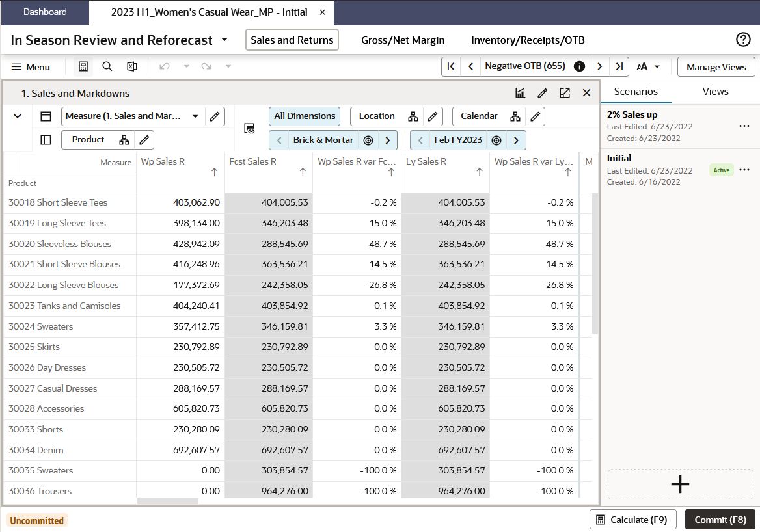Switch to the Views tab
This screenshot has height=532, width=760.
[715, 92]
